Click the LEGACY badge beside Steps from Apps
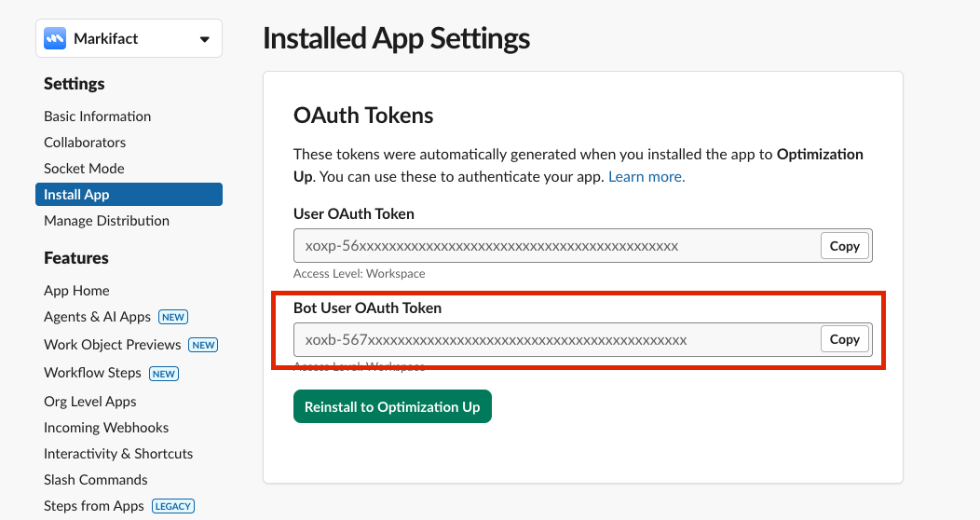The height and width of the screenshot is (520, 980). point(173,506)
